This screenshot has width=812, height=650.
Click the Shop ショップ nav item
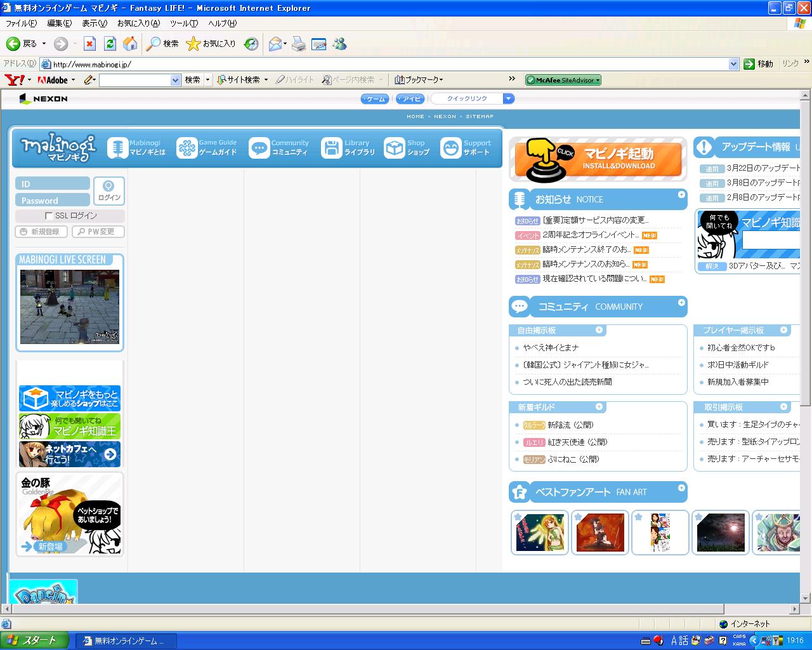[407, 148]
